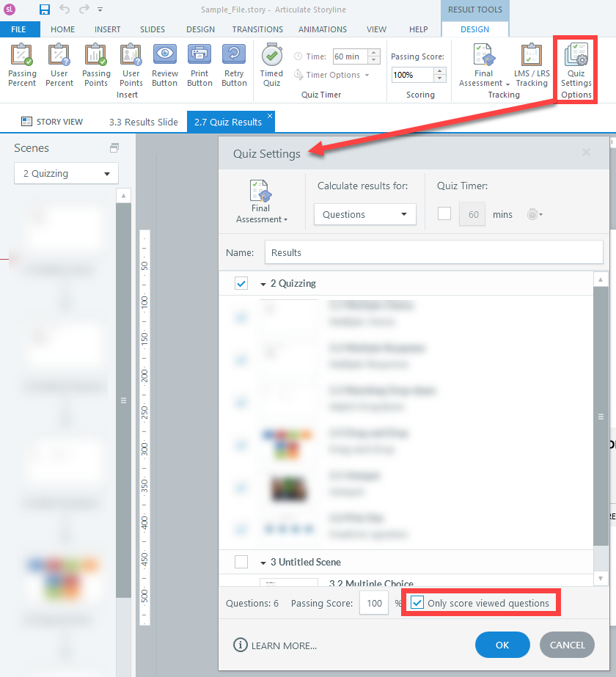Click CANCEL in Quiz Settings
This screenshot has width=616, height=677.
[567, 645]
